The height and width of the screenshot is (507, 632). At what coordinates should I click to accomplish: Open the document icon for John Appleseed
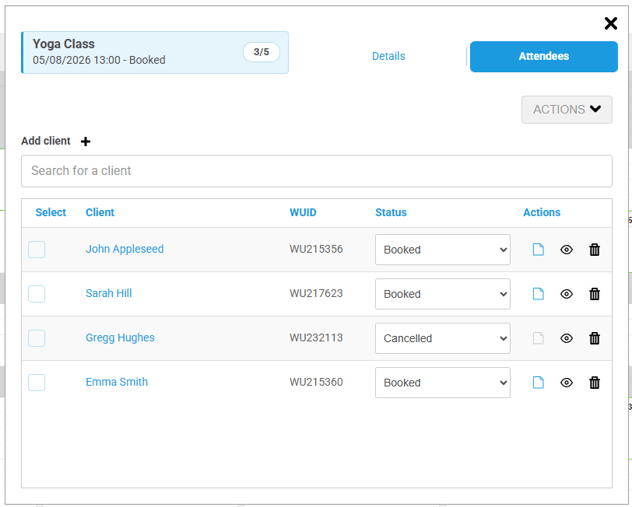[538, 249]
